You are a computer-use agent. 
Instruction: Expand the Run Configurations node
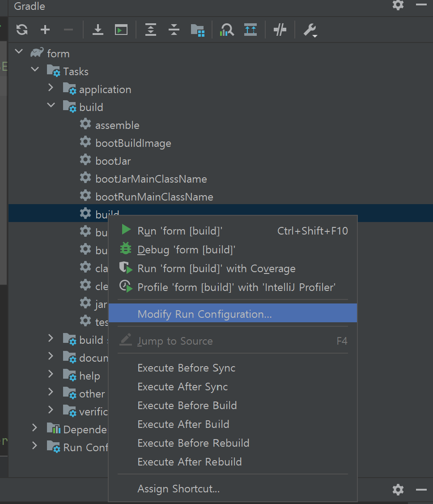(35, 445)
